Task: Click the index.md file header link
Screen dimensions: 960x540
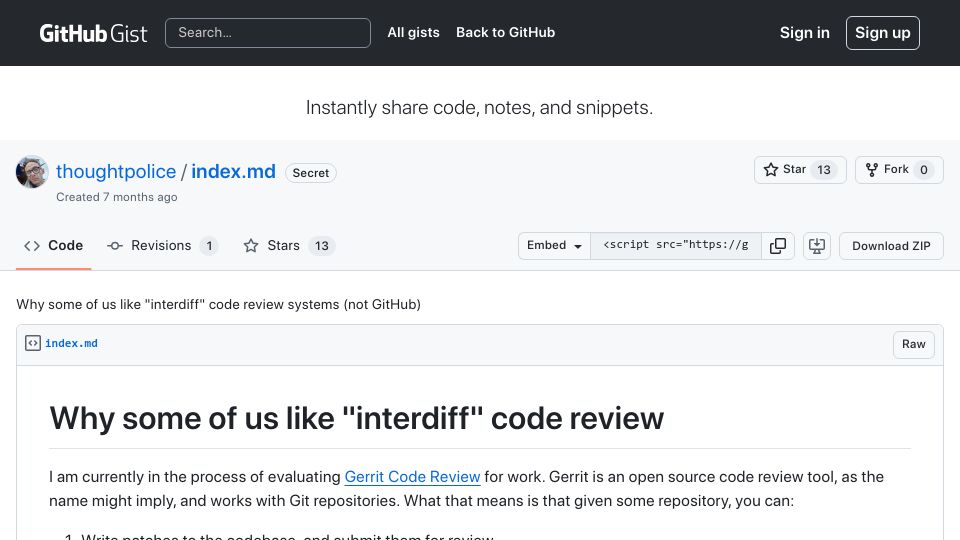Action: click(72, 343)
